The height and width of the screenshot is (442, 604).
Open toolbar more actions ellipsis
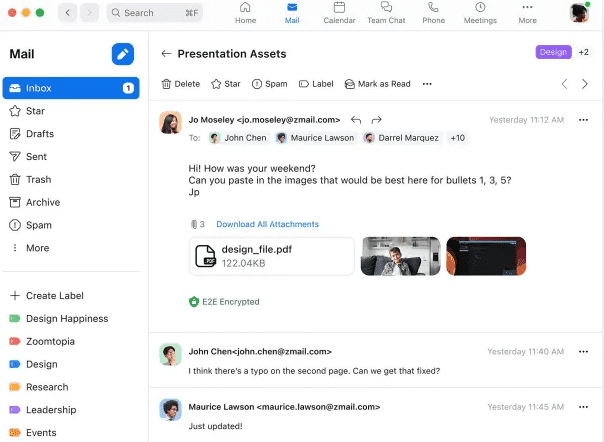(x=427, y=84)
